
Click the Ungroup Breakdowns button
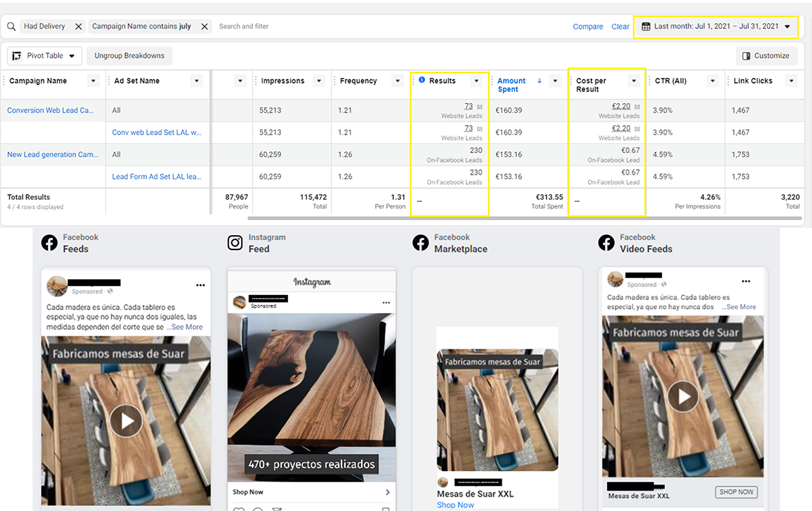pos(130,56)
